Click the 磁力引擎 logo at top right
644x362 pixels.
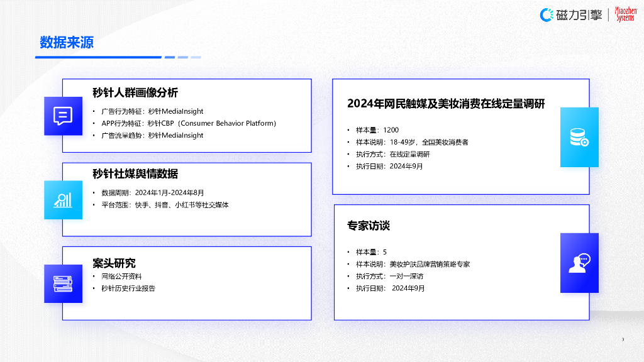[571, 15]
